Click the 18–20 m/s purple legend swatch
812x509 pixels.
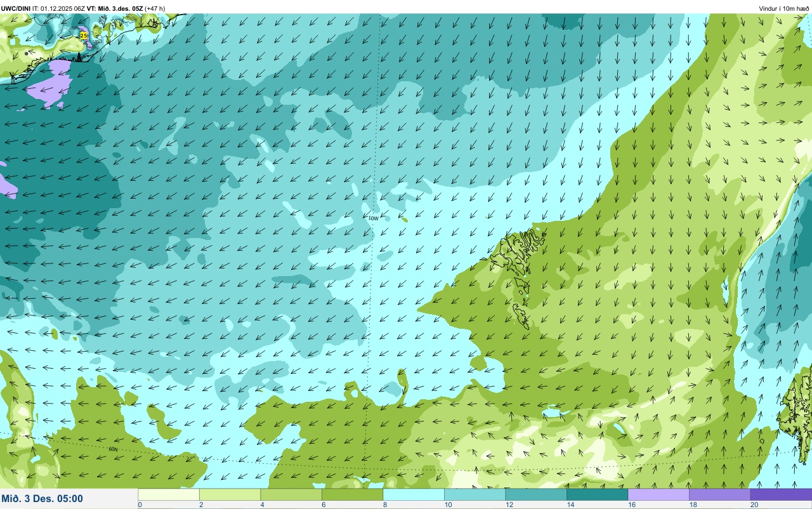(x=719, y=494)
